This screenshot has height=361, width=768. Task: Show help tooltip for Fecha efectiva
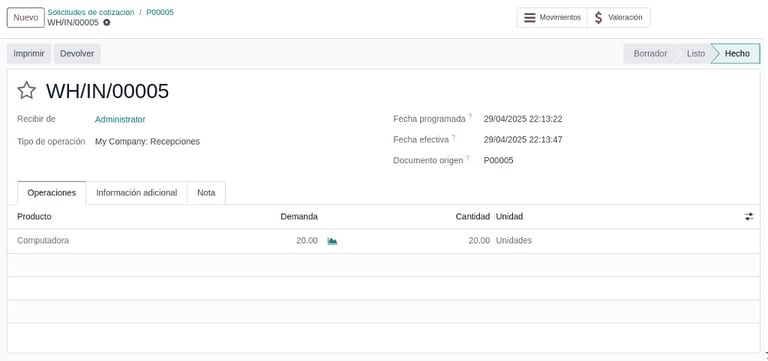point(454,137)
